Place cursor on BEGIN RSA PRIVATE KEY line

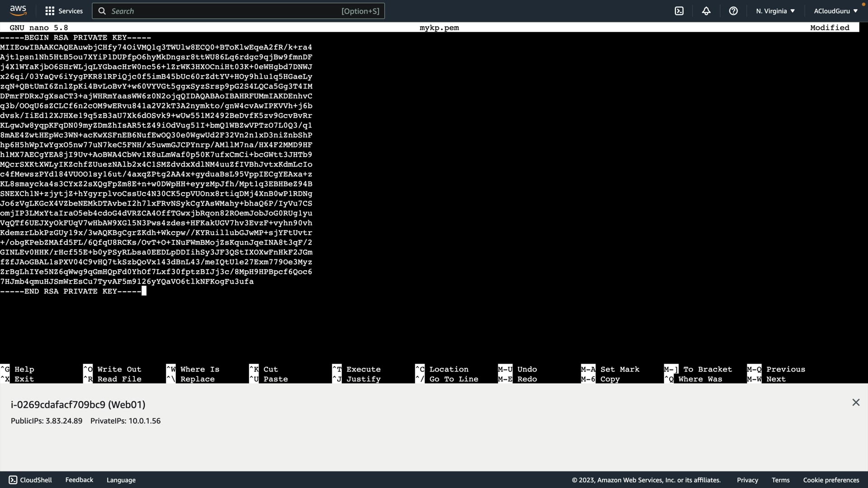pos(75,38)
